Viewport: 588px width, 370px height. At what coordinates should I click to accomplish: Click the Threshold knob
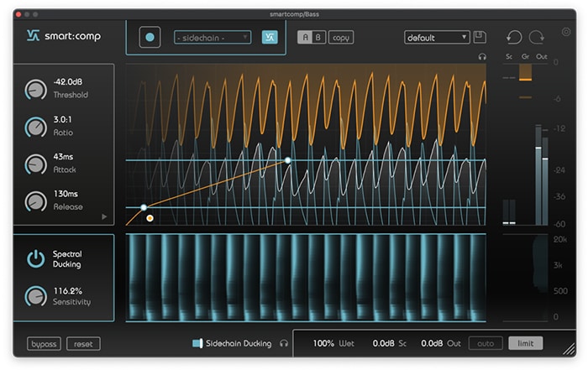35,88
